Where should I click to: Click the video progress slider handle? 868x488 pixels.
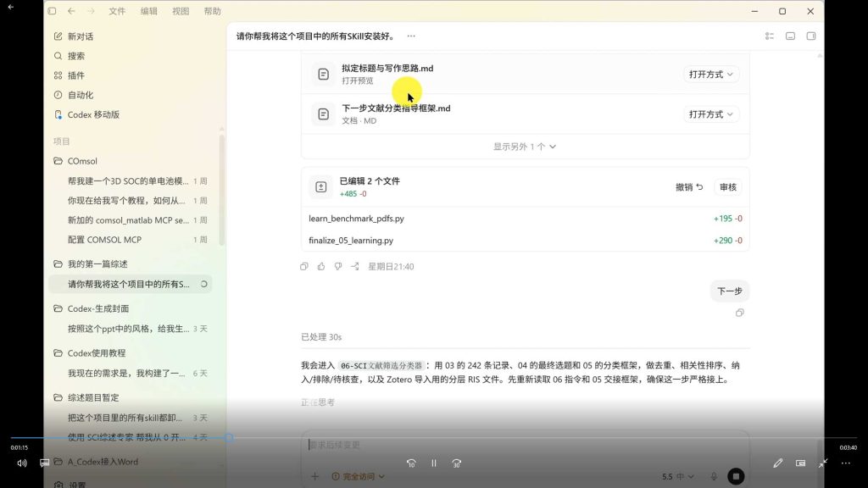pyautogui.click(x=229, y=438)
